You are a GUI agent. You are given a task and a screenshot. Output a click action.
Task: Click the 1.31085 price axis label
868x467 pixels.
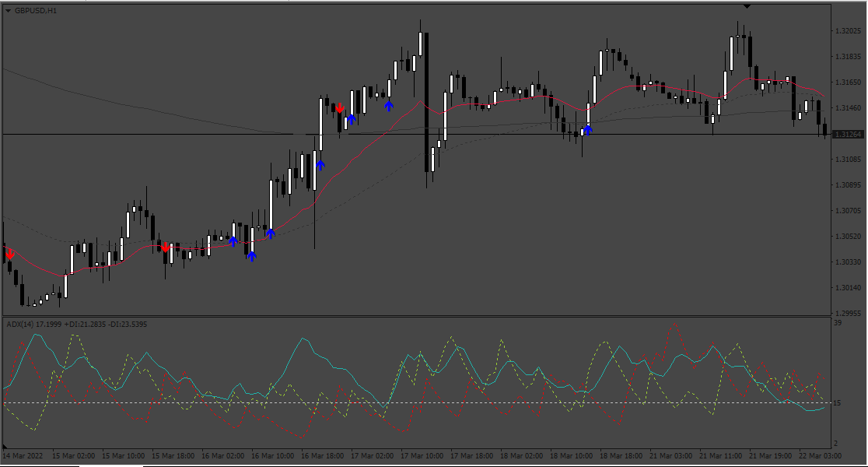[x=848, y=160]
